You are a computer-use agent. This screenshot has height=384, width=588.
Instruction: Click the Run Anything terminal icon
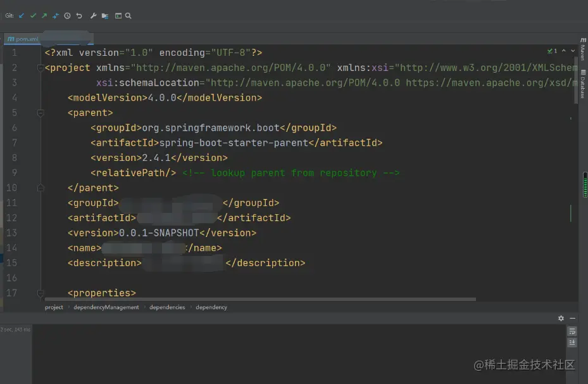pos(118,16)
